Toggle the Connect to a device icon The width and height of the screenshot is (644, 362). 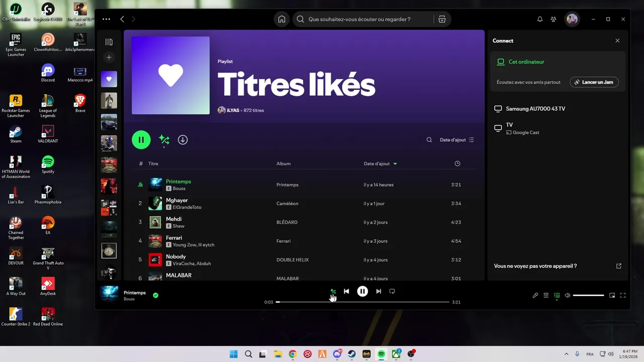556,296
